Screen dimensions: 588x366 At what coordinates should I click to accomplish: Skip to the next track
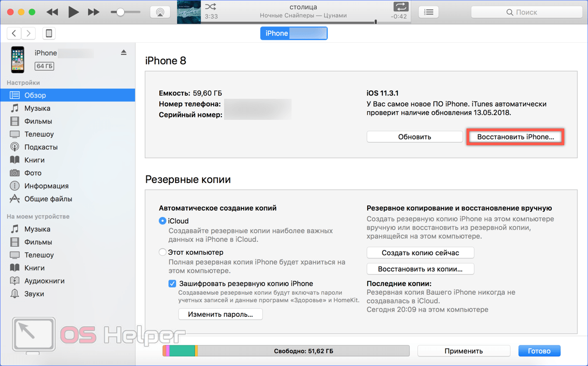point(93,12)
